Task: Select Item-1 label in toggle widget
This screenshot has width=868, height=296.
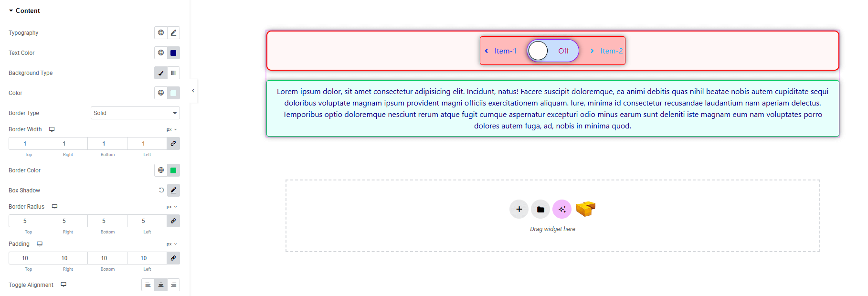Action: [x=505, y=51]
